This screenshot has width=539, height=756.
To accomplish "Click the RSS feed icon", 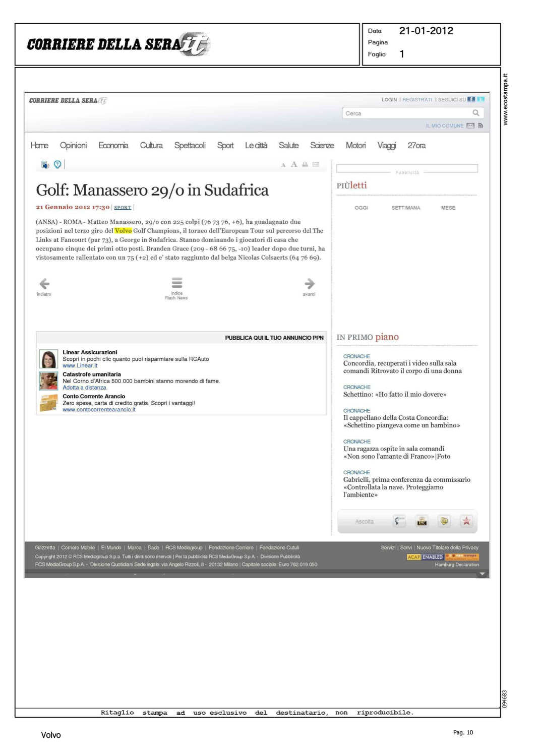I will pyautogui.click(x=481, y=125).
